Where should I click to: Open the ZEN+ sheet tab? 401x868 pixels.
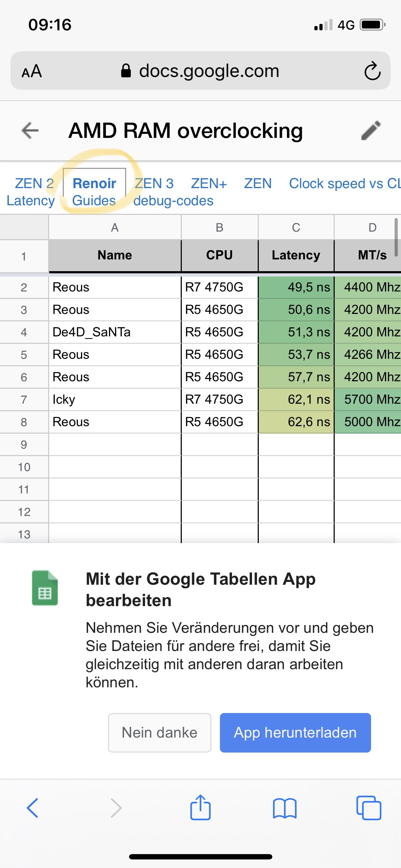click(209, 184)
